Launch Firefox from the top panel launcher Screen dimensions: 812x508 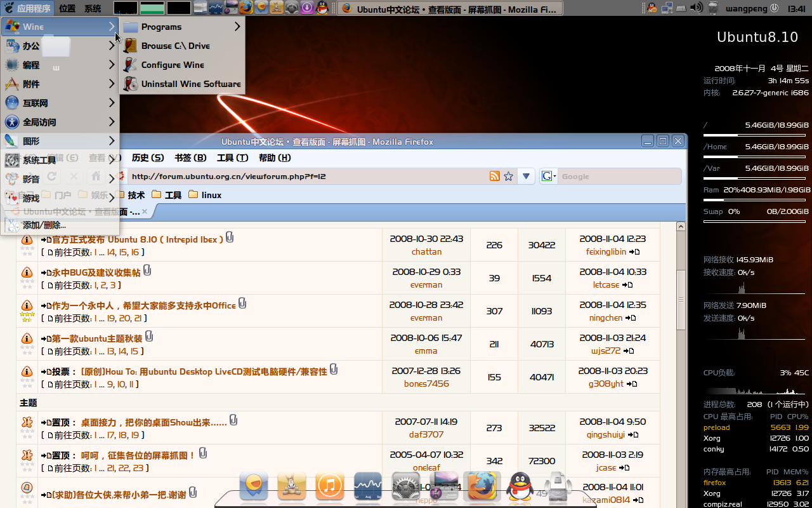[x=246, y=8]
